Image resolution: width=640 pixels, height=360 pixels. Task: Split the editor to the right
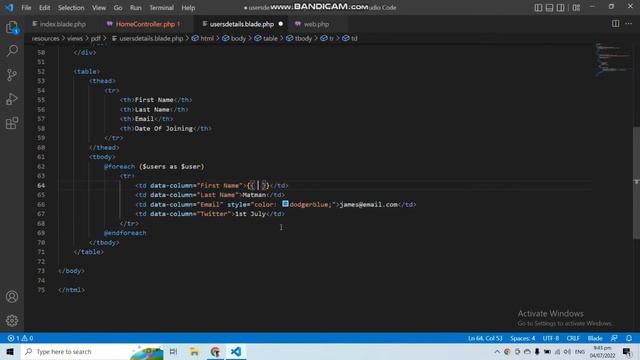tap(615, 24)
